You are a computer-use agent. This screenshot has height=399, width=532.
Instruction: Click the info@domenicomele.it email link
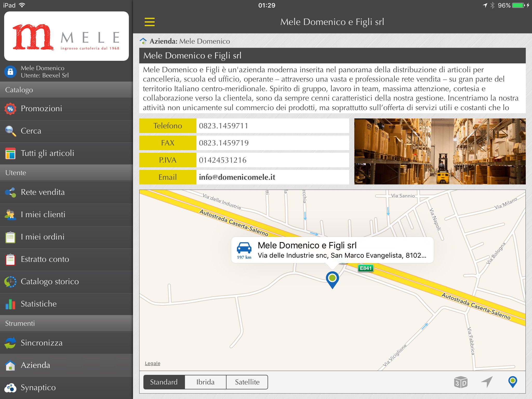click(x=237, y=177)
